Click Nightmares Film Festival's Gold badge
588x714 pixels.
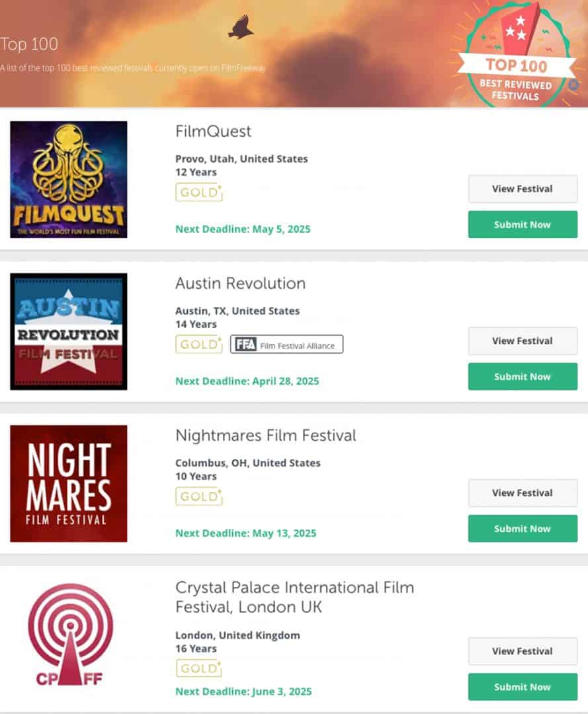click(x=198, y=496)
